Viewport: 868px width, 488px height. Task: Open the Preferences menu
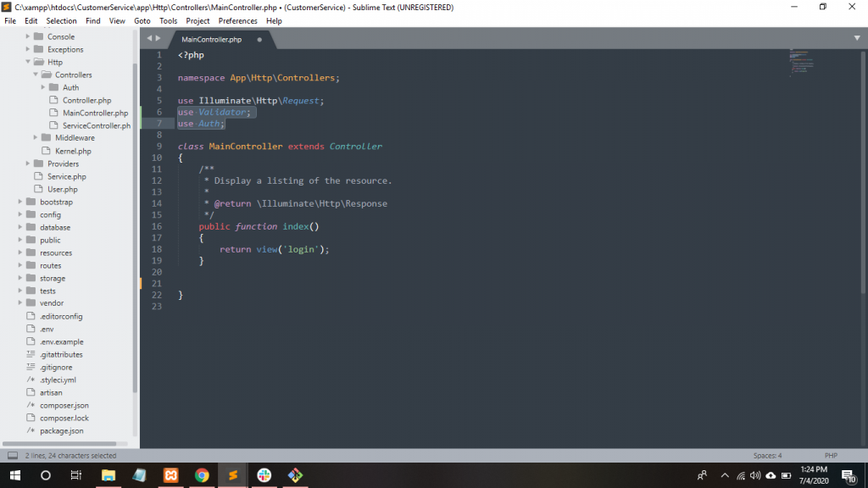pyautogui.click(x=237, y=20)
